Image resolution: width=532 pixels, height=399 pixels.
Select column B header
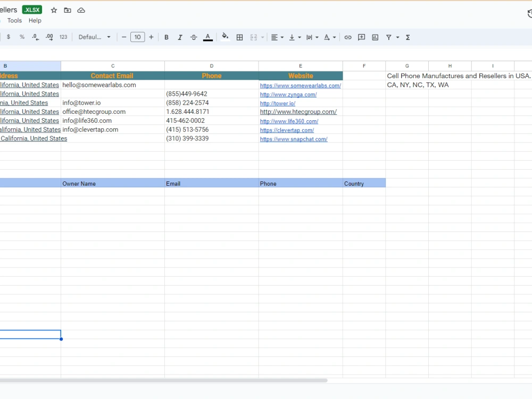pos(30,66)
